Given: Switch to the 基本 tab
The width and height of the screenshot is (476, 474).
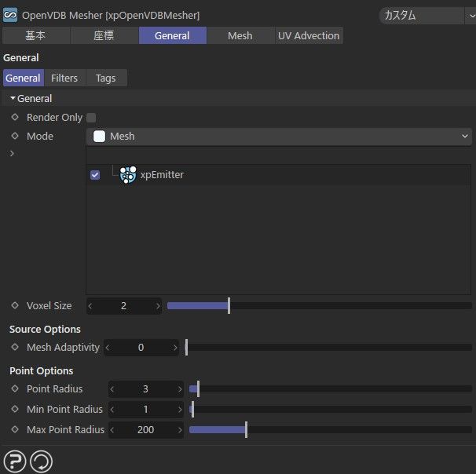Looking at the screenshot, I should (36, 35).
